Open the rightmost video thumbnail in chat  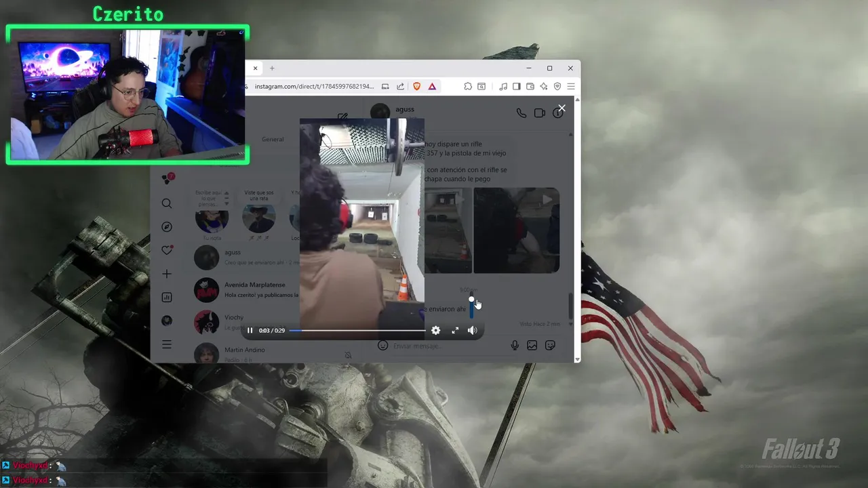(x=516, y=230)
